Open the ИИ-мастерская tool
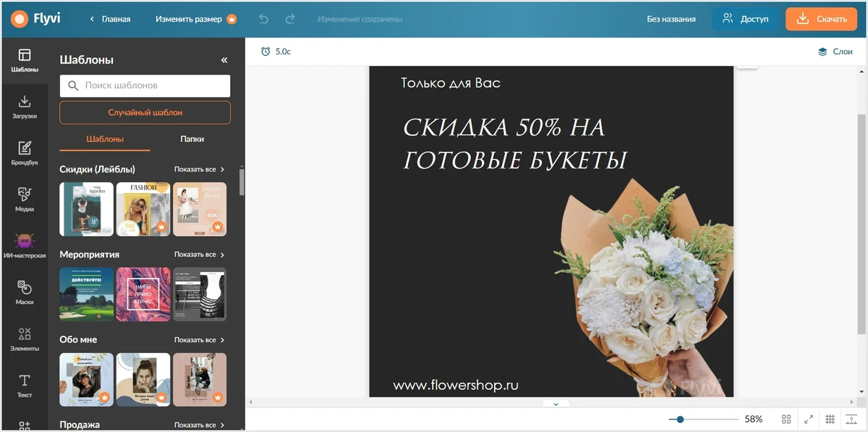The width and height of the screenshot is (868, 432). click(x=24, y=245)
